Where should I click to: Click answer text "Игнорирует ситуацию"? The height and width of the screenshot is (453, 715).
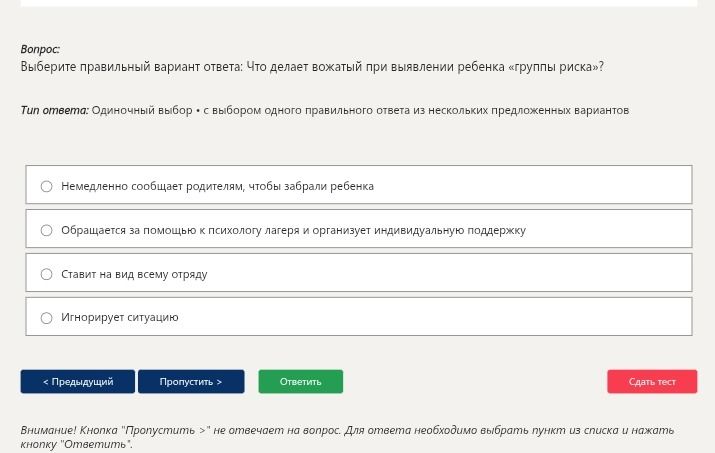click(x=119, y=318)
